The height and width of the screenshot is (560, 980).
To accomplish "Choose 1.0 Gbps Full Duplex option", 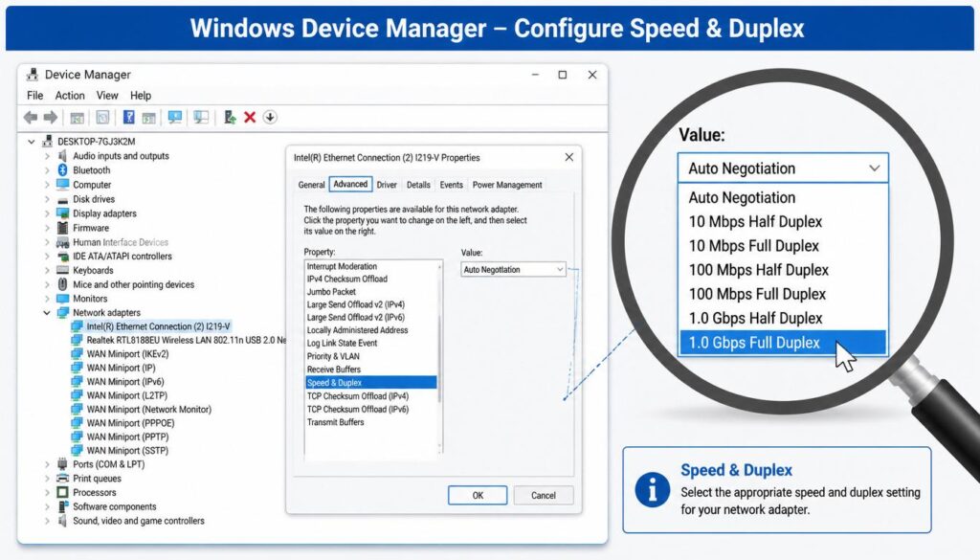I will (783, 343).
